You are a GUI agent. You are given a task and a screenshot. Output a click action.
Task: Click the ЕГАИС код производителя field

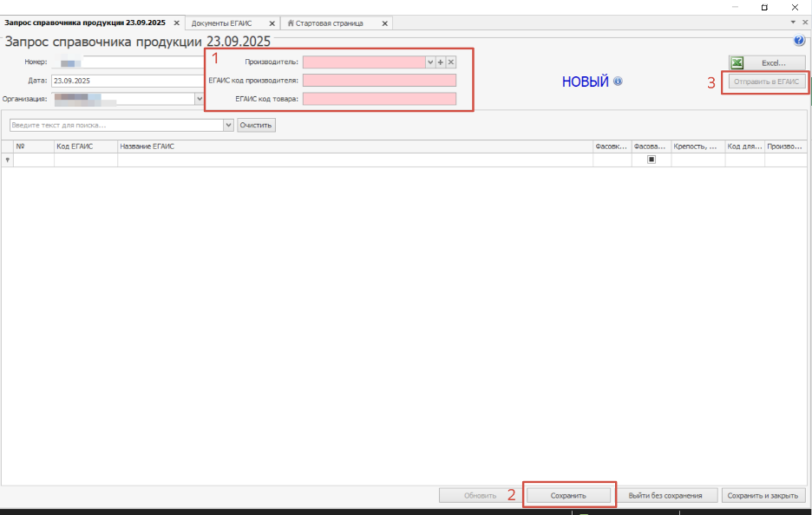tap(380, 81)
